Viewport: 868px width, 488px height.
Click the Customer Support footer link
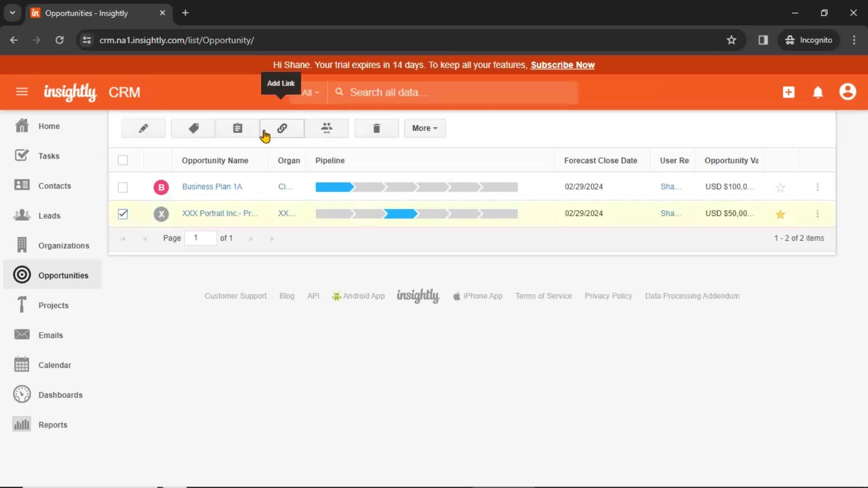[x=236, y=296]
